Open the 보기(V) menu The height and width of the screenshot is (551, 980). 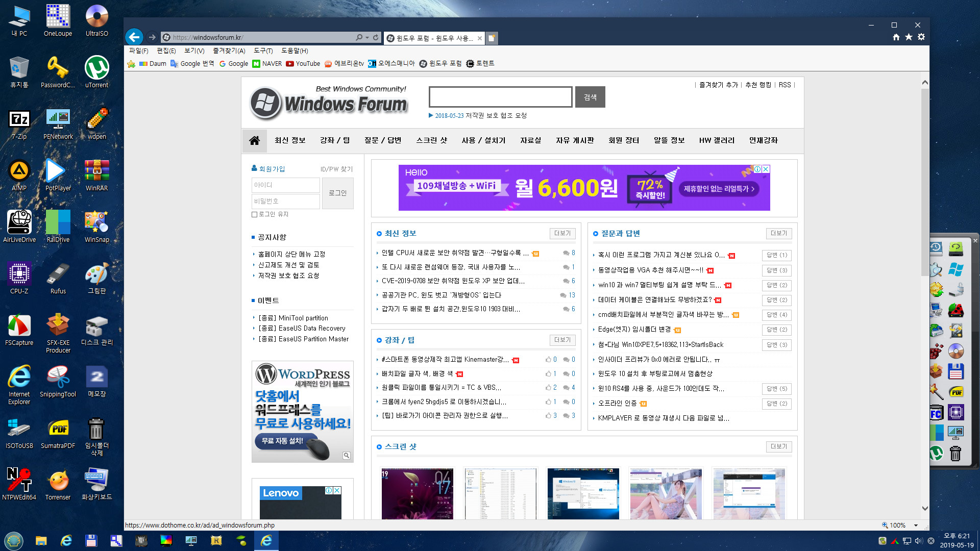click(194, 51)
